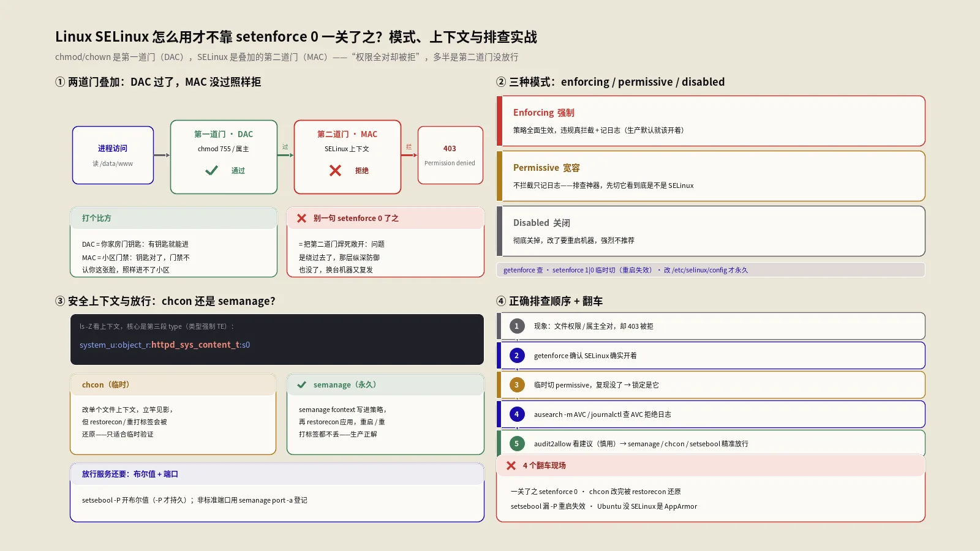Click the 别一句 setenforce 0 了之 header

tap(385, 218)
